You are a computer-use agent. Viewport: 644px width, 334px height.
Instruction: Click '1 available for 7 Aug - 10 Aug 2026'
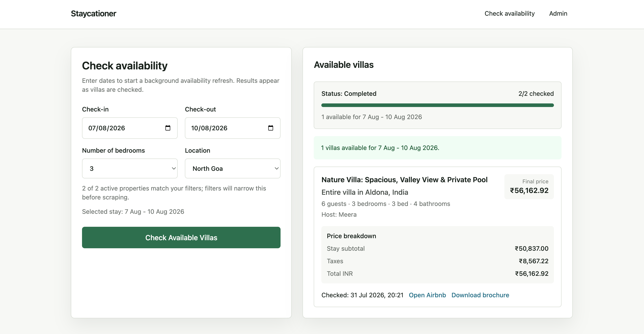(x=372, y=117)
